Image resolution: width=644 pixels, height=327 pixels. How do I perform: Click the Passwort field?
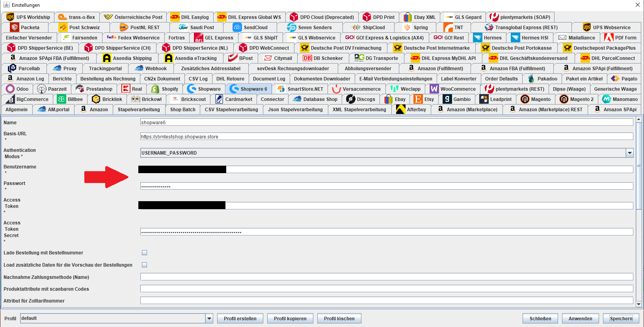[387, 186]
